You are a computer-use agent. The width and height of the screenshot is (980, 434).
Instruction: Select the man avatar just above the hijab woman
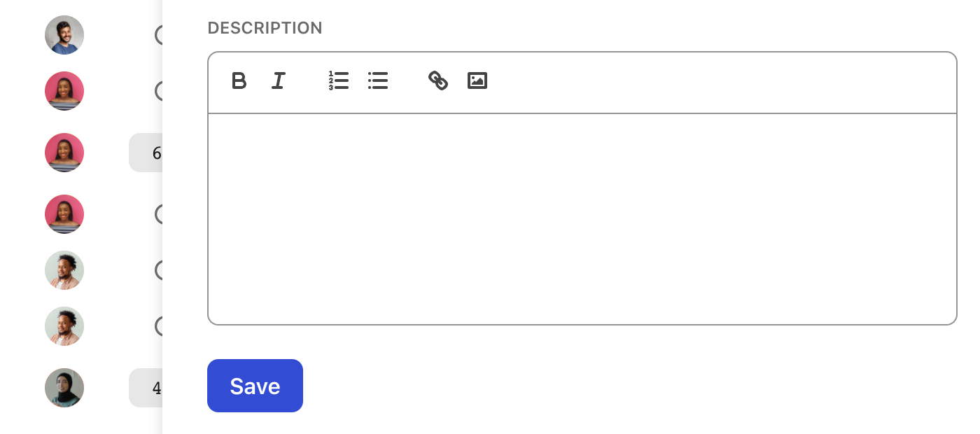[x=64, y=326]
